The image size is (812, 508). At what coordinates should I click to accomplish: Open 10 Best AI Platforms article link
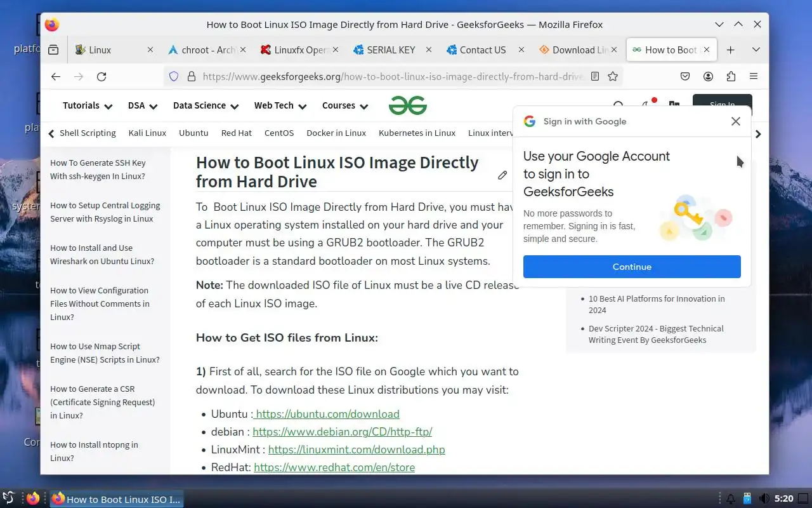(x=657, y=304)
